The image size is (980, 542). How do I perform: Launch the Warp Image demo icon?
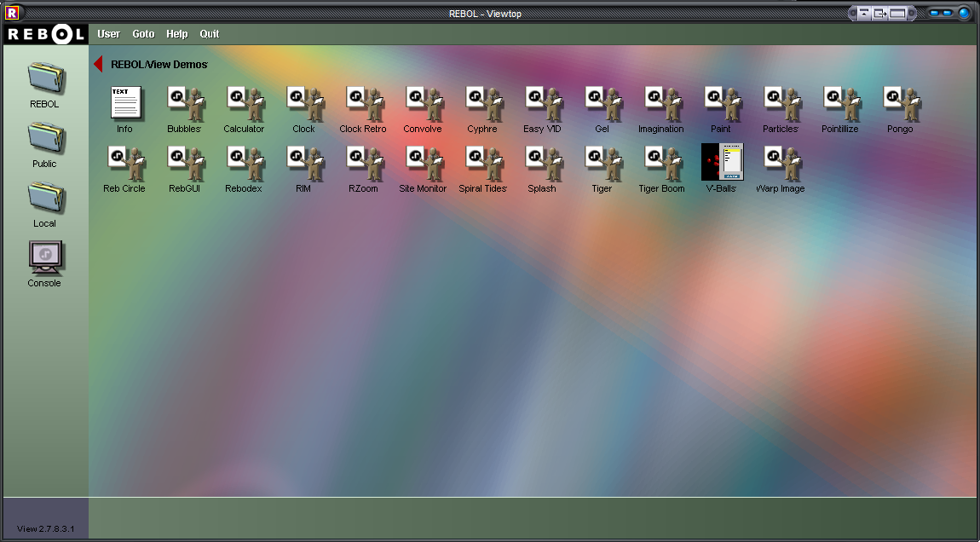782,163
